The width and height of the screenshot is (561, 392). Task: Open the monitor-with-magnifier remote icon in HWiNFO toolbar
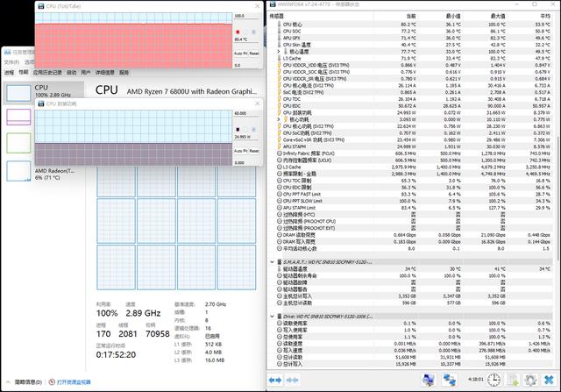click(x=429, y=380)
